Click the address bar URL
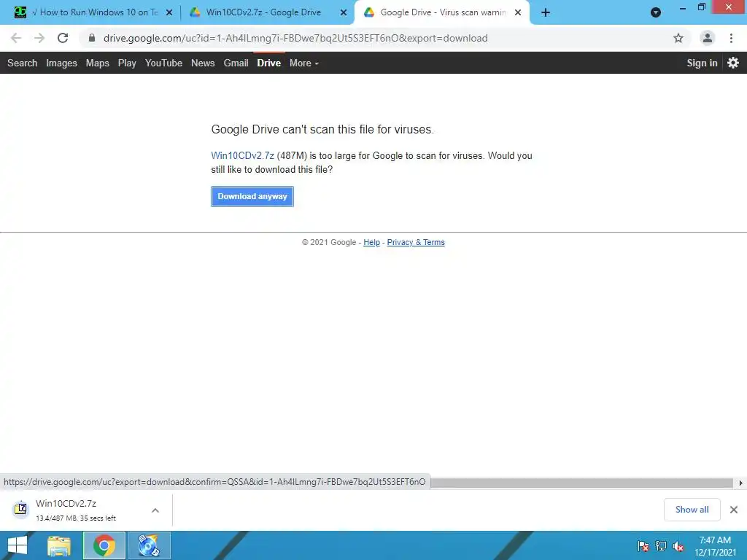 click(x=295, y=38)
